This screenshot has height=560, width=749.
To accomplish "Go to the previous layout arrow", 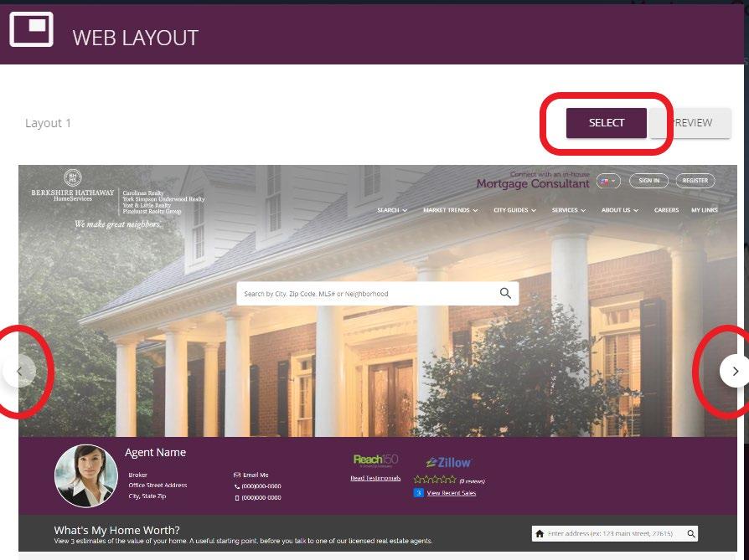I will (19, 371).
